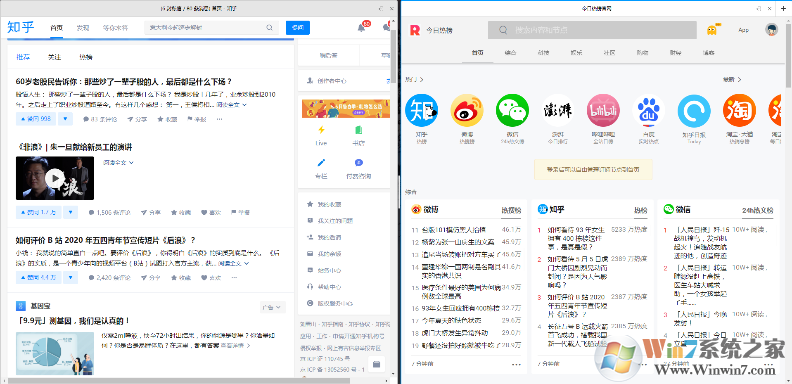792x384 pixels.
Task: Open the 知乎日报 blue ring icon
Action: pyautogui.click(x=694, y=110)
